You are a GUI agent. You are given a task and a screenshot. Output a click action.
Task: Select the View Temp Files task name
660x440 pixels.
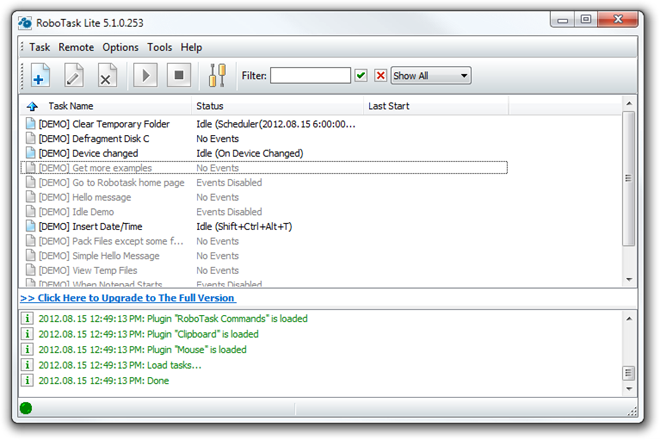click(88, 270)
